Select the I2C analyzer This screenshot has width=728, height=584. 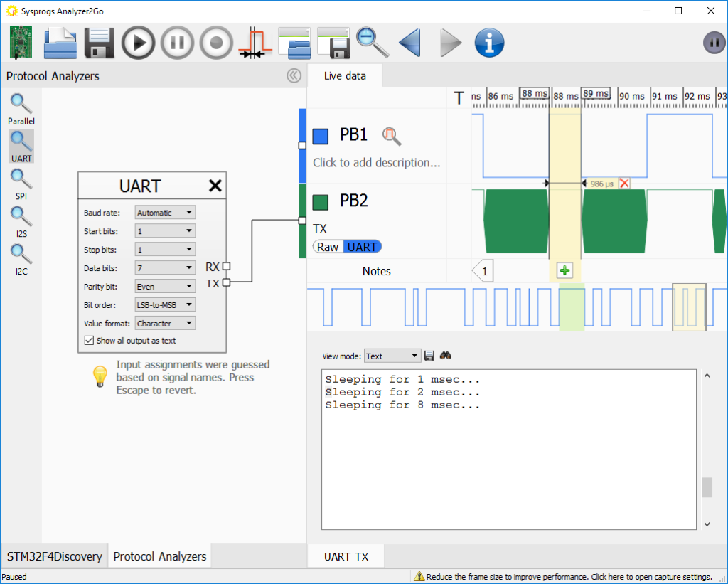pos(21,260)
